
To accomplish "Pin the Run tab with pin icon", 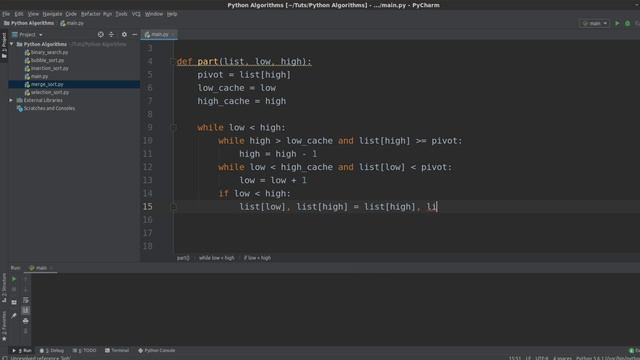I will coord(14,316).
